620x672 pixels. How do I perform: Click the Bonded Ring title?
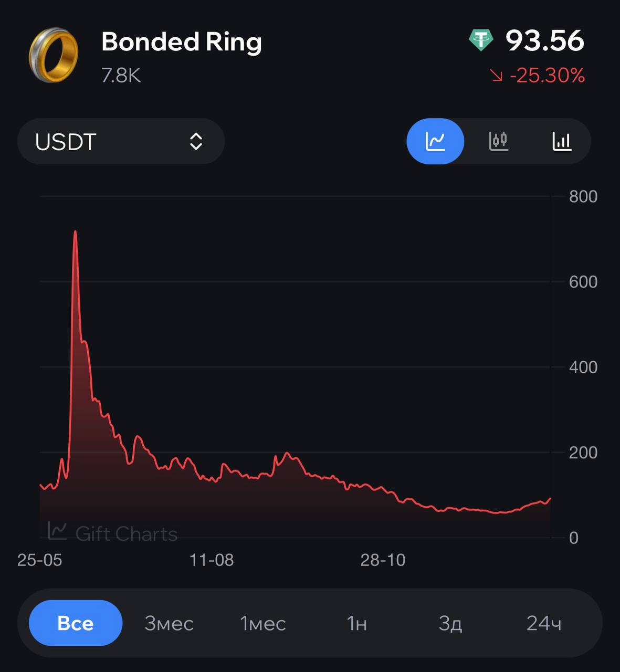tap(182, 42)
